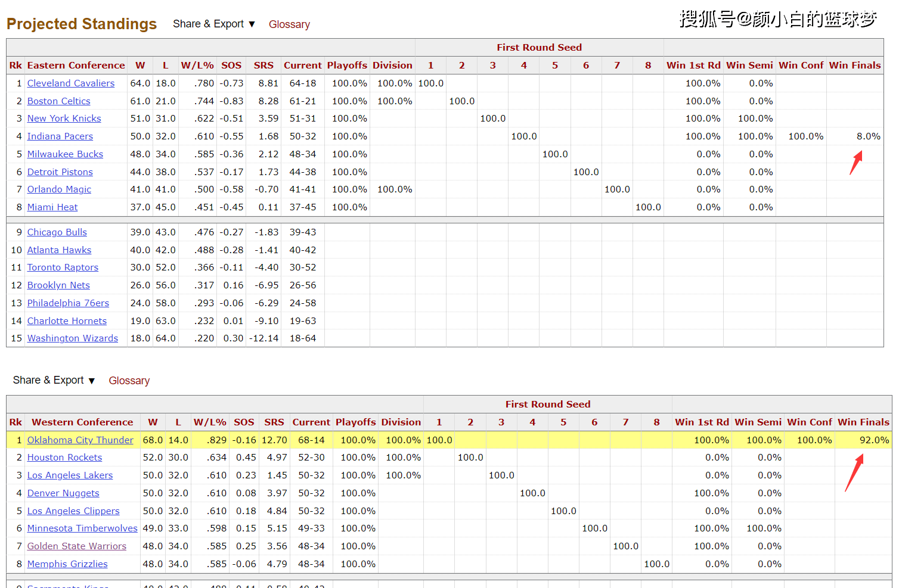
Task: Open Miami Heat team link
Action: point(52,207)
